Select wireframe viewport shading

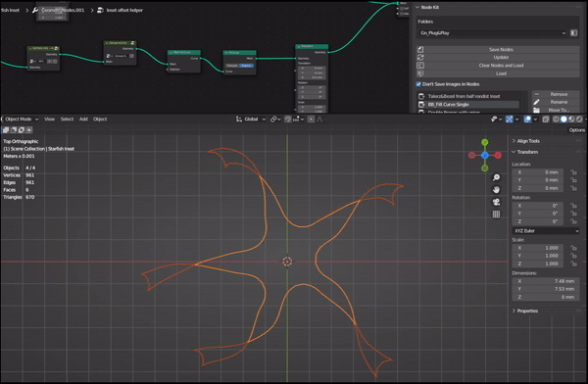pos(556,120)
